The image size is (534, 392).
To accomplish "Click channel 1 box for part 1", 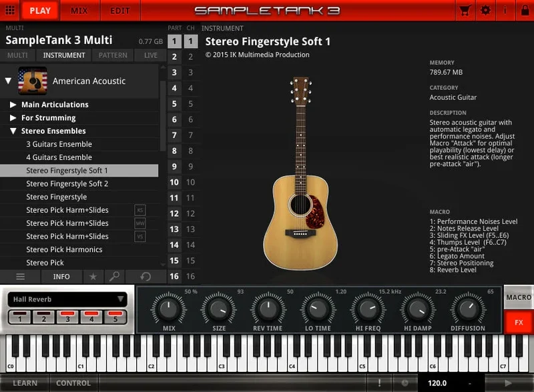I will tap(191, 41).
